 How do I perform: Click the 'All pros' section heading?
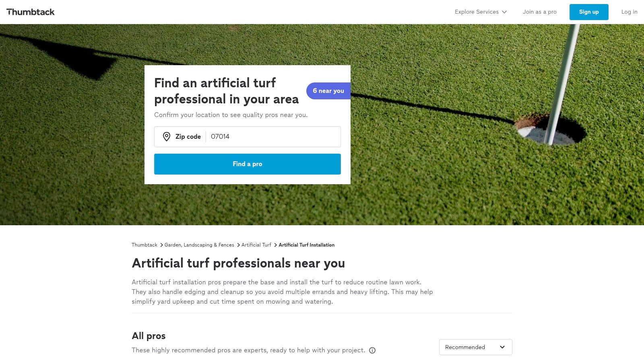149,336
